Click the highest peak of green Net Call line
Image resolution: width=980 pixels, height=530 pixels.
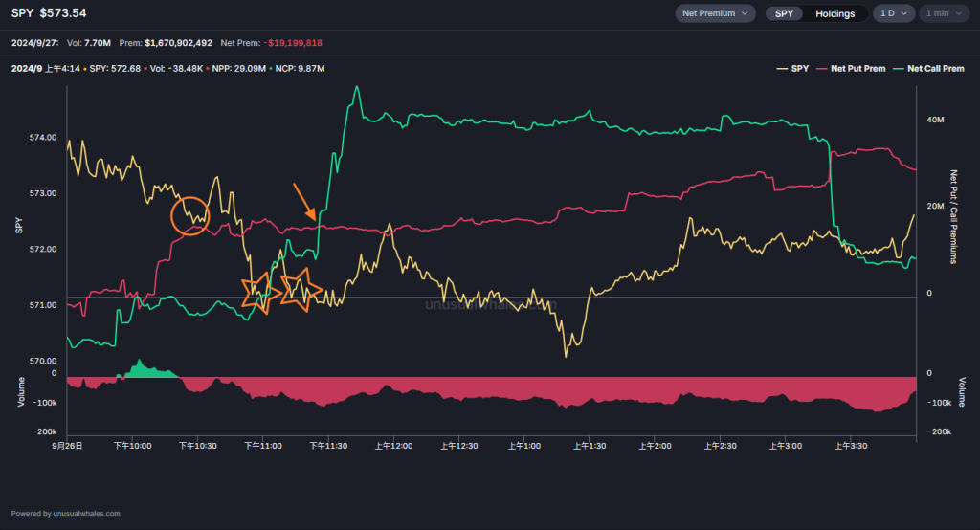357,87
